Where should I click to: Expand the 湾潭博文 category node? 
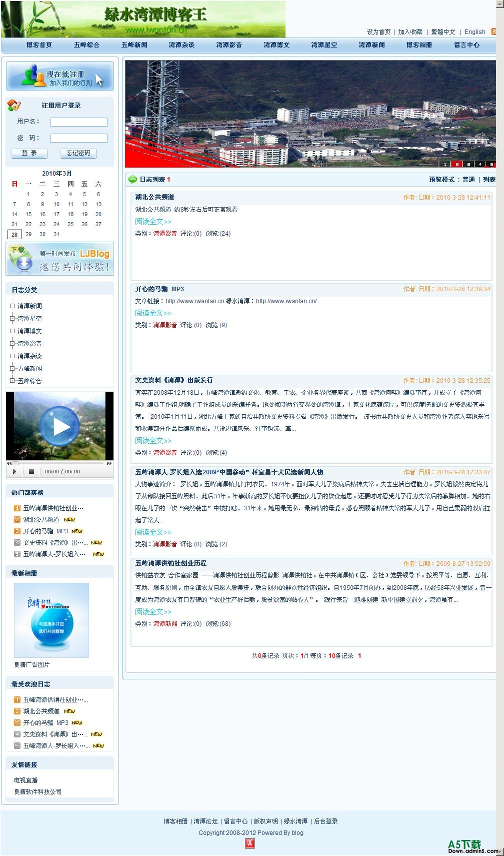12,331
